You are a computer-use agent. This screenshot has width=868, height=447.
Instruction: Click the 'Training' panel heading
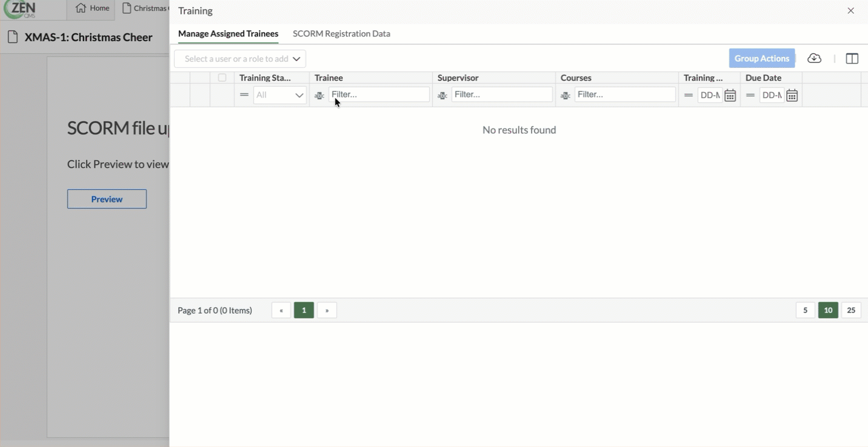[x=195, y=11]
